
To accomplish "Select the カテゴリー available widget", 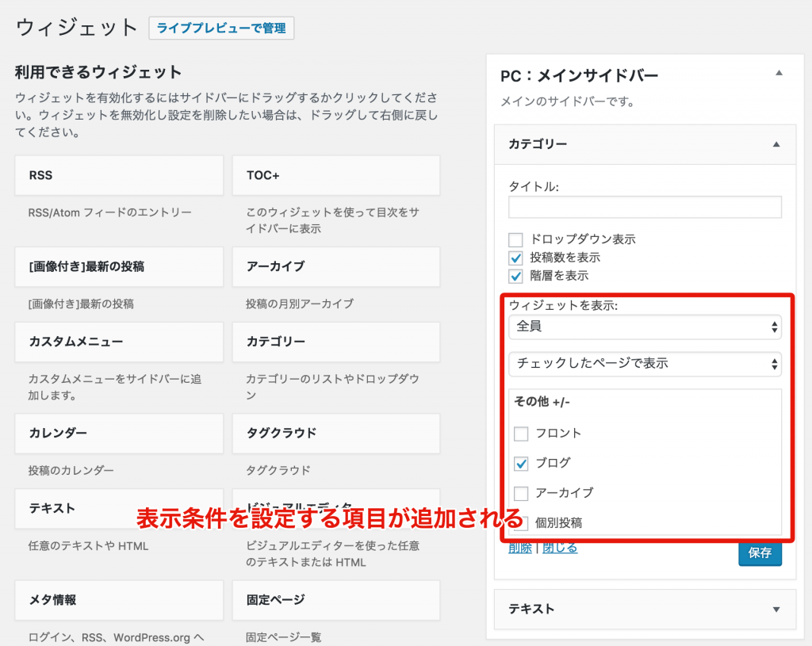I will (x=336, y=342).
